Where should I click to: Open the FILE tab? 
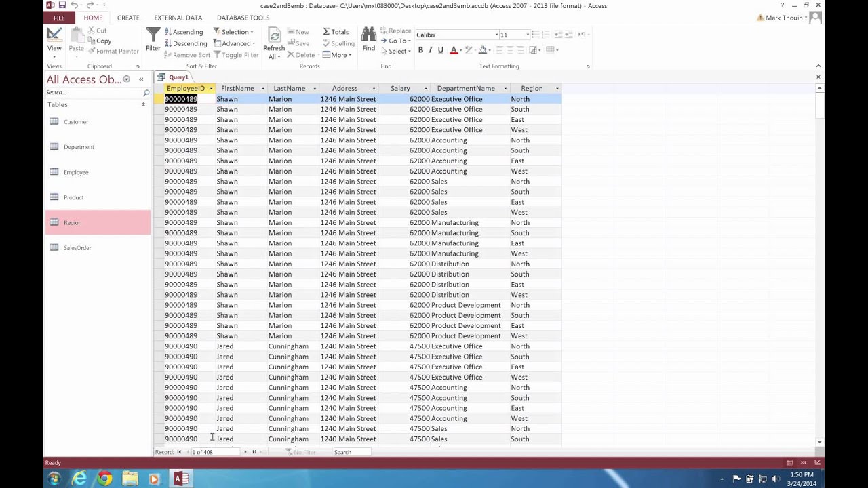(x=59, y=18)
